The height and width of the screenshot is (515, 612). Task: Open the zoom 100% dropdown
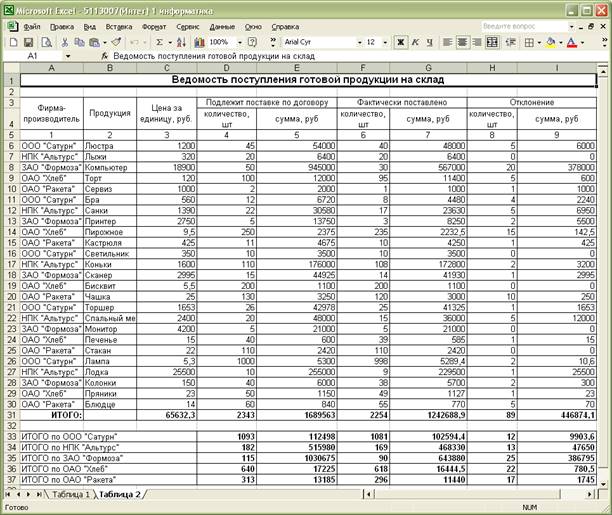(240, 42)
